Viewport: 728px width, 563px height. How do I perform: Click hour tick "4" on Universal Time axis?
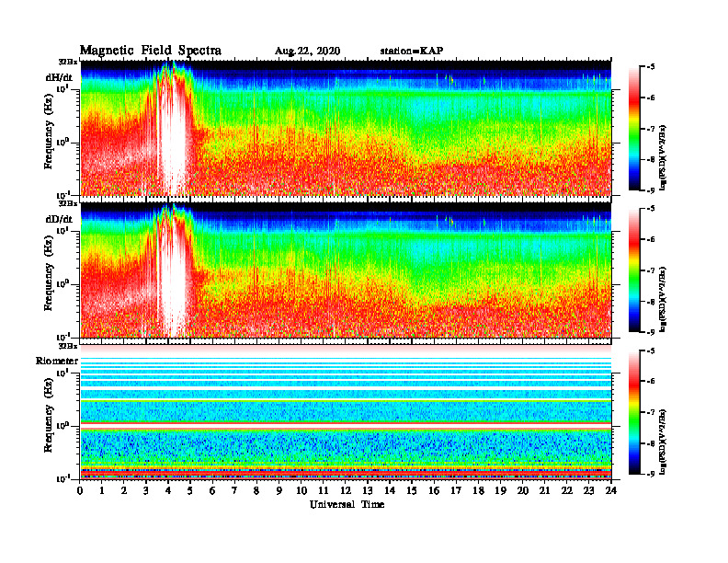point(168,491)
